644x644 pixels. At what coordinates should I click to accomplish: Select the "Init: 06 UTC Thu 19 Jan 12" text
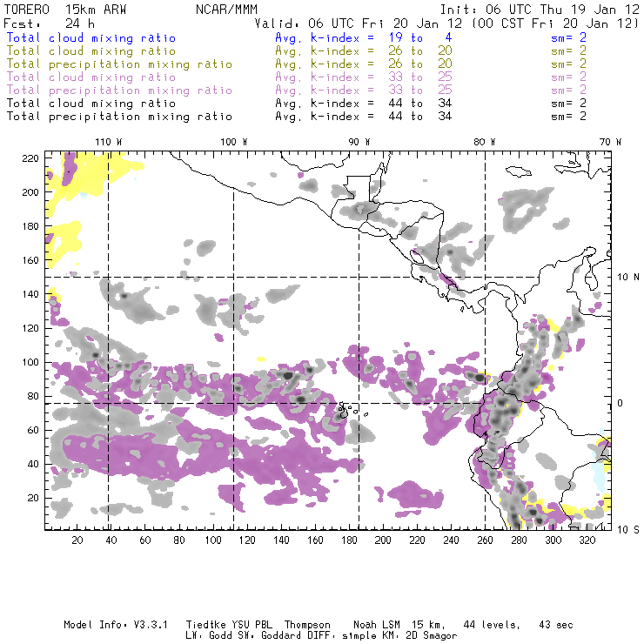[x=540, y=10]
